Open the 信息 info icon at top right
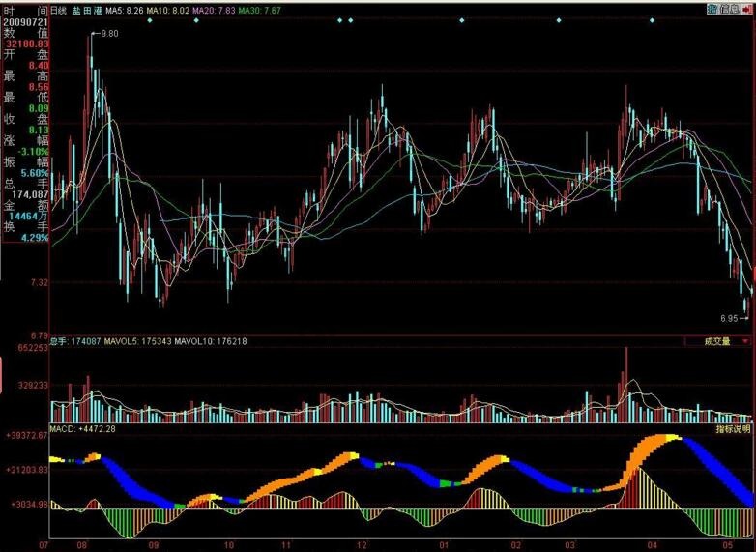Image resolution: width=756 pixels, height=552 pixels. tap(724, 9)
